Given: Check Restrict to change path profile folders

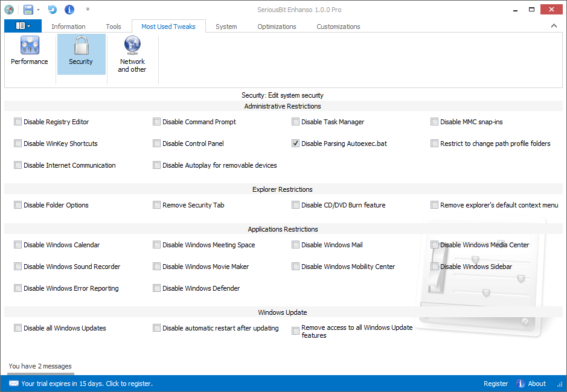Looking at the screenshot, I should [434, 144].
